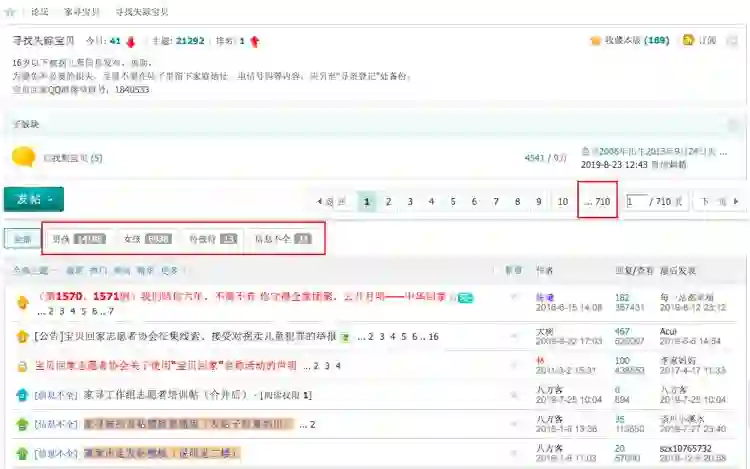Click the green icon on the szx10765732 row
This screenshot has height=469, width=750.
pos(22,453)
